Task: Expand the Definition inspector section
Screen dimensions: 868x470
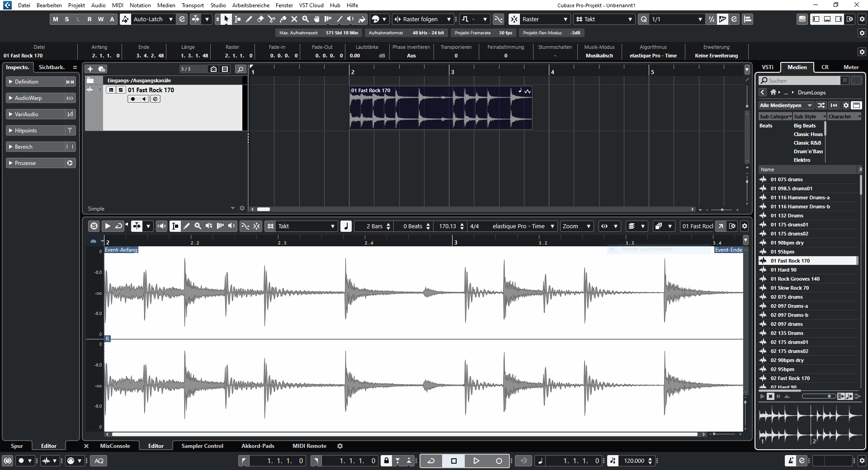Action: (x=36, y=82)
